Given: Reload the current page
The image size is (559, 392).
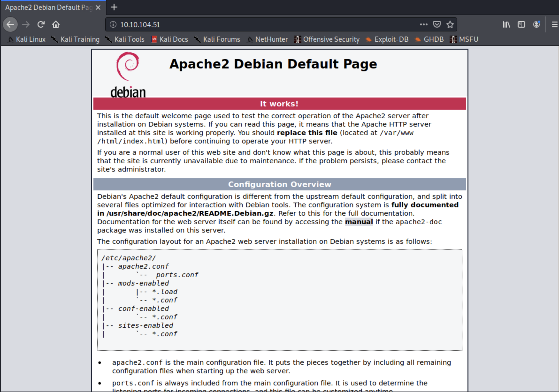Looking at the screenshot, I should [x=41, y=25].
